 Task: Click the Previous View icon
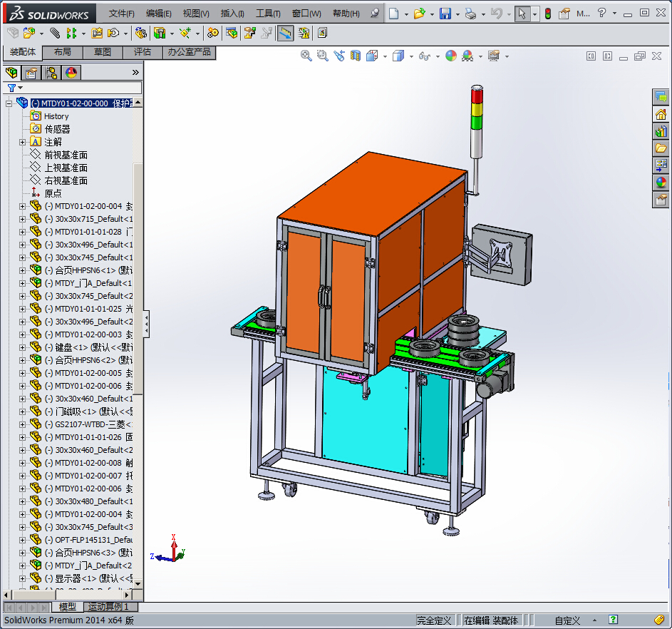pyautogui.click(x=339, y=56)
